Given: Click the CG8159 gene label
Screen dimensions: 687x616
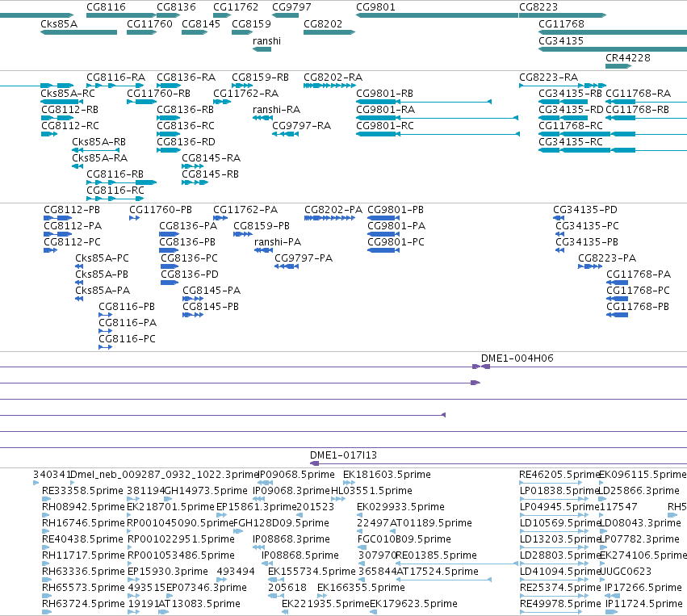Looking at the screenshot, I should (252, 23).
